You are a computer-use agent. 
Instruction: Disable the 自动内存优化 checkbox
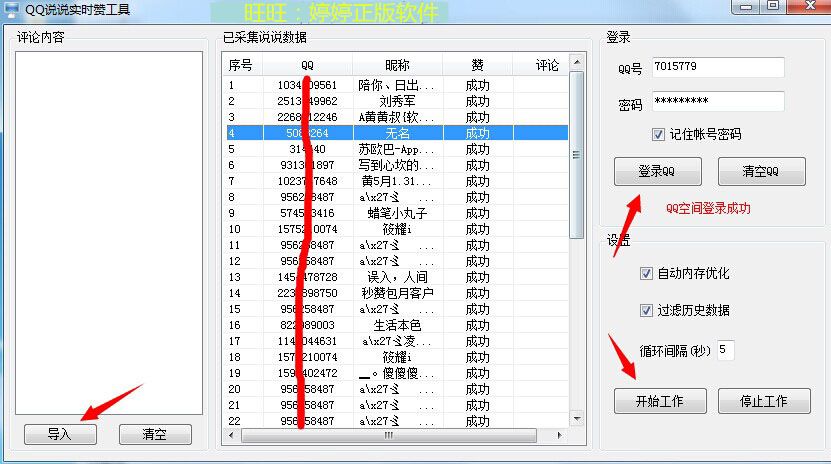tap(646, 273)
